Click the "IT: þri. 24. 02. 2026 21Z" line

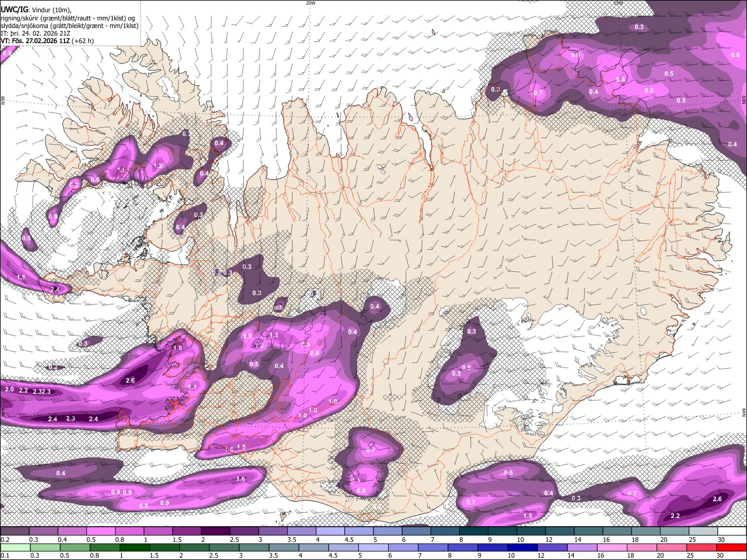(x=36, y=33)
